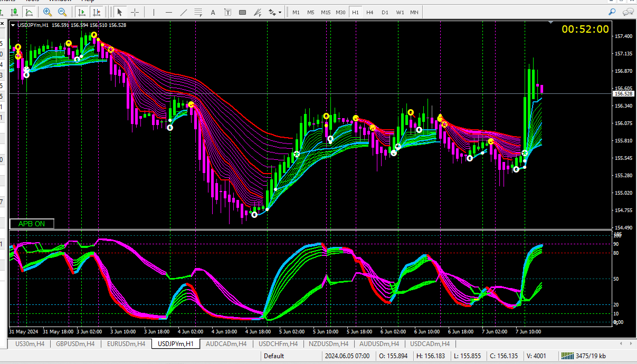Click the O: 155.894 open price field
Screen dimensions: 637x364
click(395, 356)
